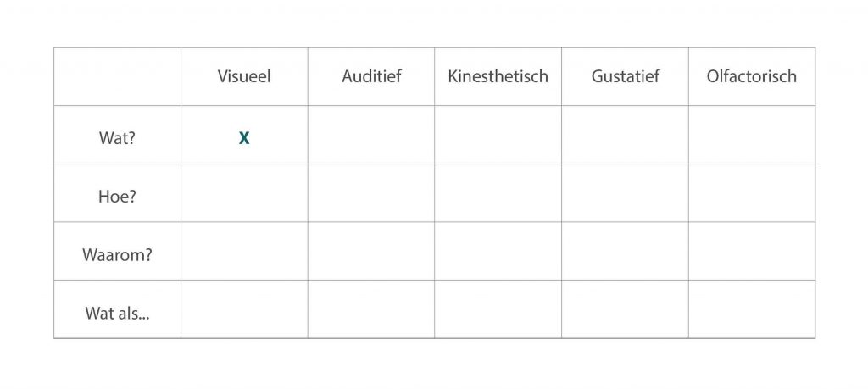Select the Gustatief column header
The height and width of the screenshot is (389, 868).
click(625, 76)
